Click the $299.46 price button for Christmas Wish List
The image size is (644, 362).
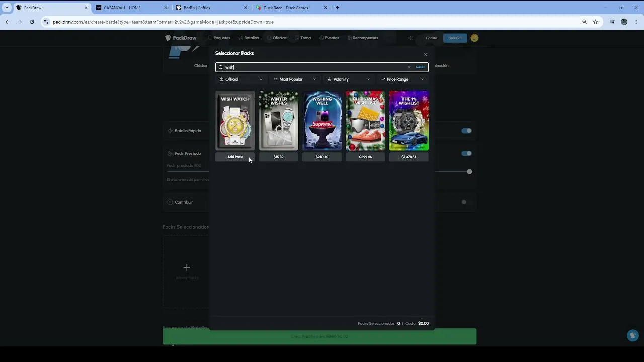coord(365,157)
